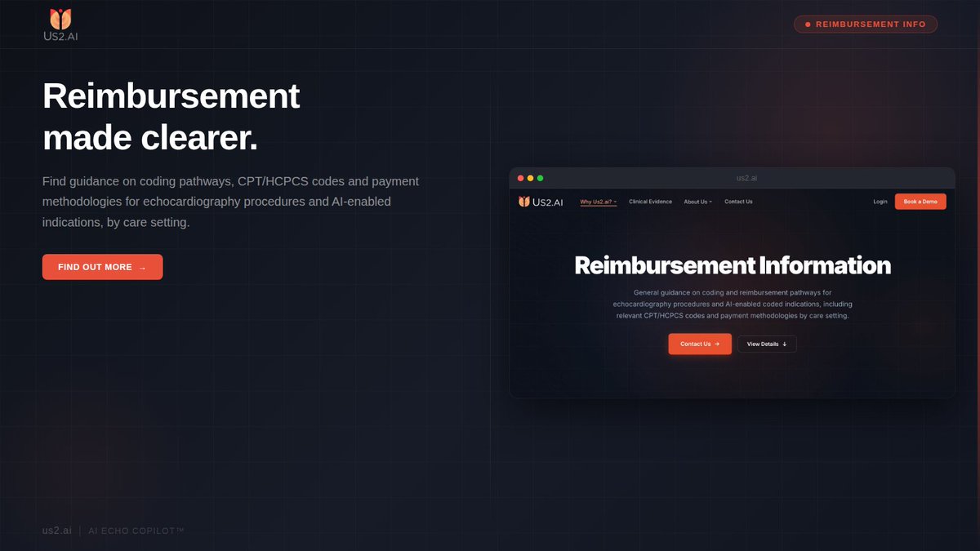980x551 pixels.
Task: Click the Us2.ai logo in the browser mockup
Action: [x=541, y=202]
